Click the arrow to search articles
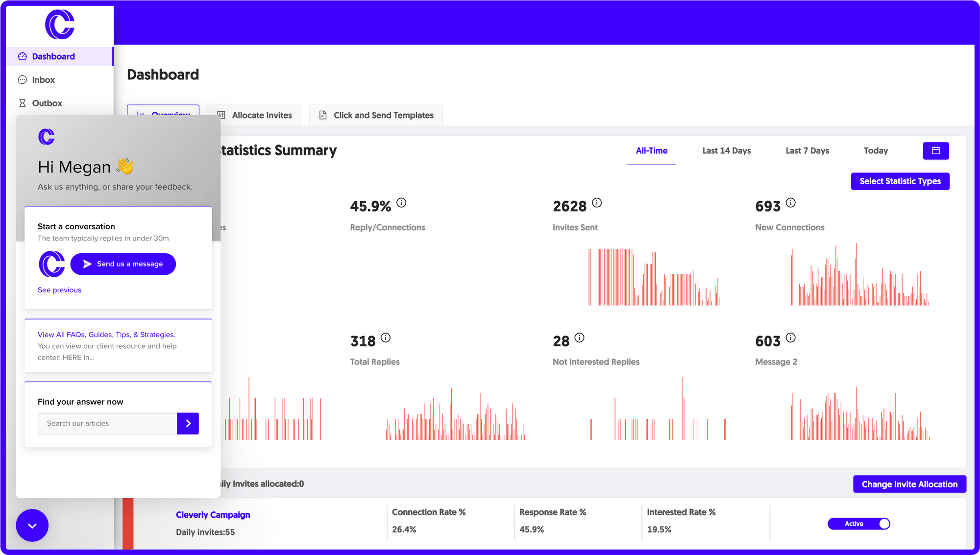Viewport: 980px width, 555px height. point(188,423)
